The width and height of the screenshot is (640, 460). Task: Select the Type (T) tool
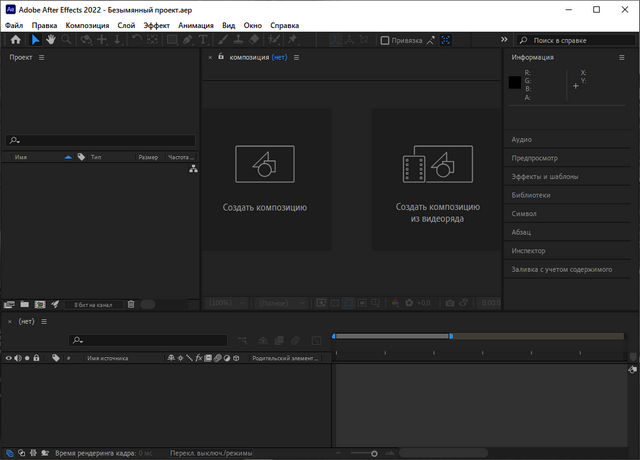click(204, 40)
